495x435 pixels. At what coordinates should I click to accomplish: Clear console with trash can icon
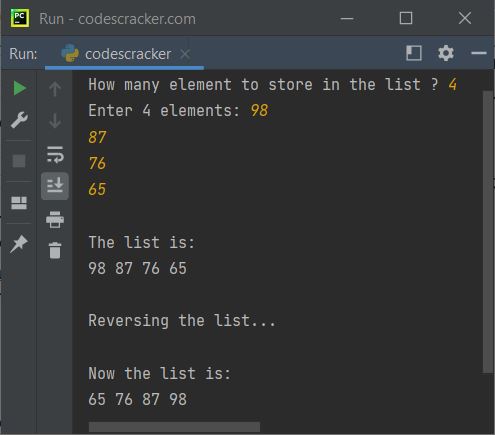55,250
